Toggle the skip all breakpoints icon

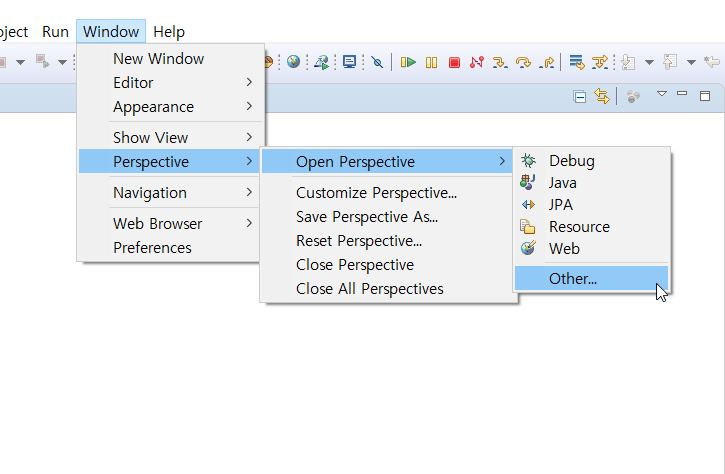pos(377,62)
